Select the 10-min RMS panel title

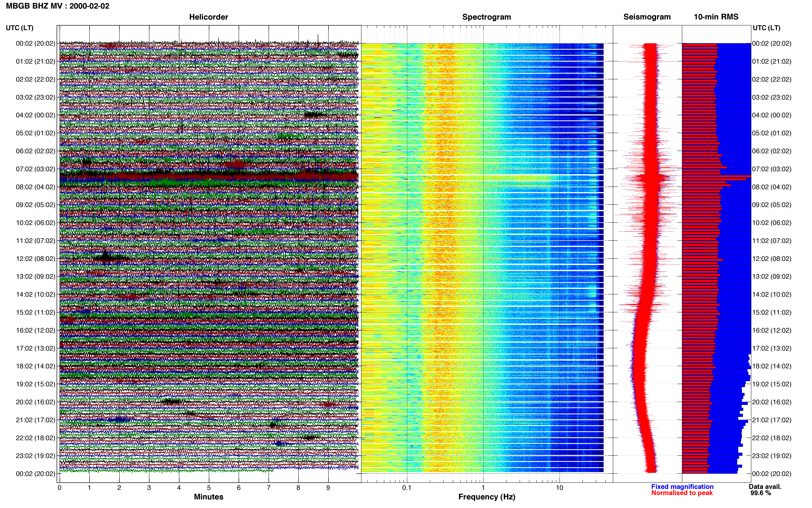point(716,17)
